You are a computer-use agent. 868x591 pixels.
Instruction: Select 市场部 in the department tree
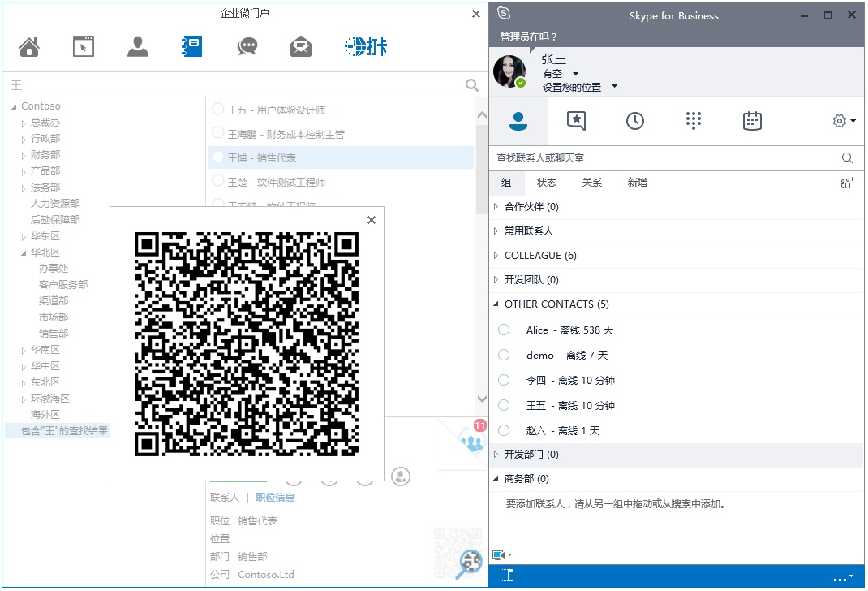[54, 317]
